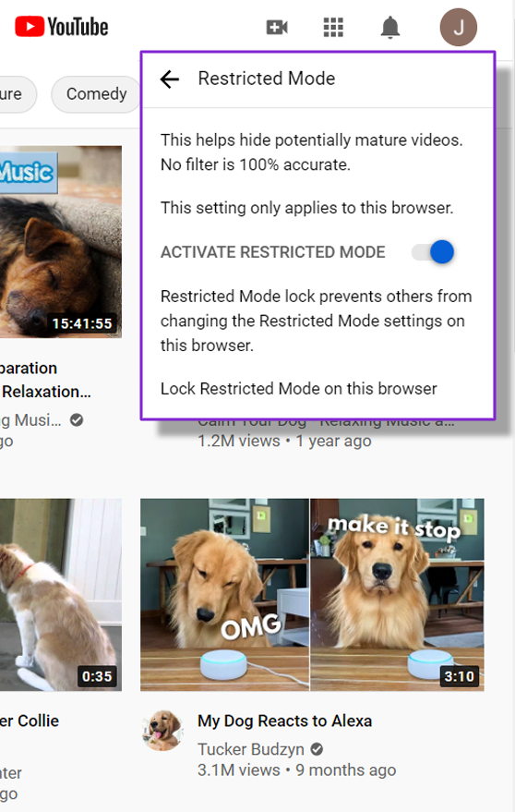Click the Restricted Mode panel heading
Image resolution: width=515 pixels, height=812 pixels.
coord(267,79)
